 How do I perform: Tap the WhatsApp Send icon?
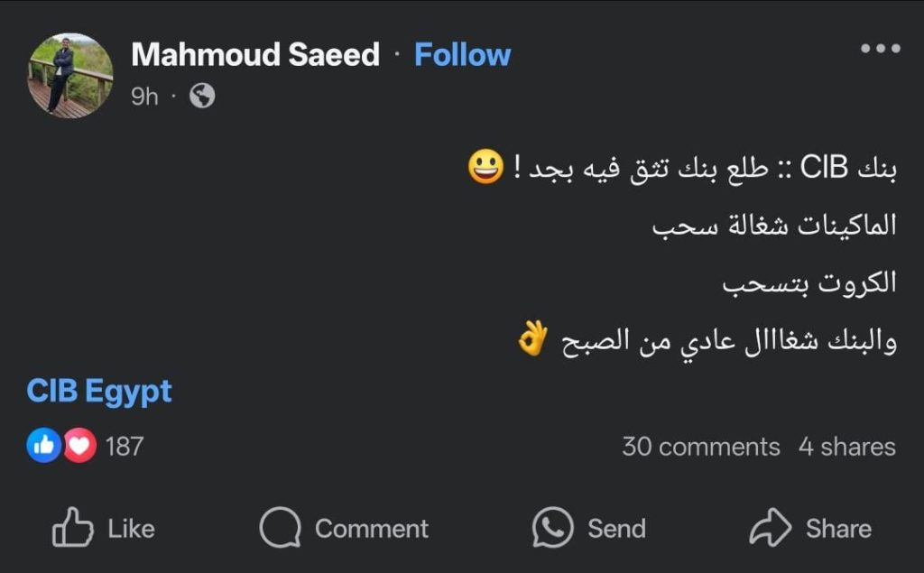click(552, 528)
